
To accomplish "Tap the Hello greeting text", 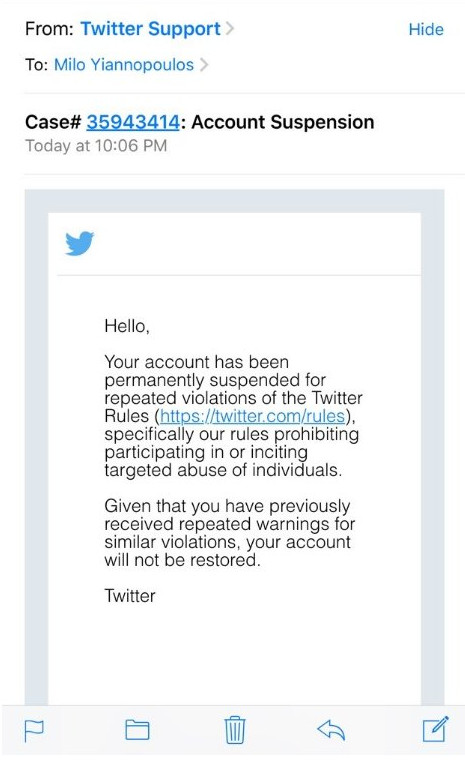I will [127, 326].
